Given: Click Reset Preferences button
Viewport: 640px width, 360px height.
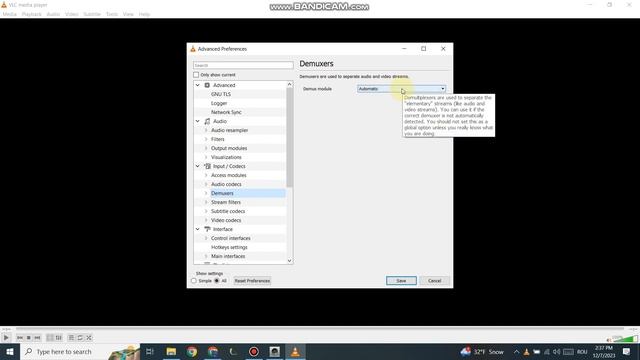Looking at the screenshot, I should 252,281.
